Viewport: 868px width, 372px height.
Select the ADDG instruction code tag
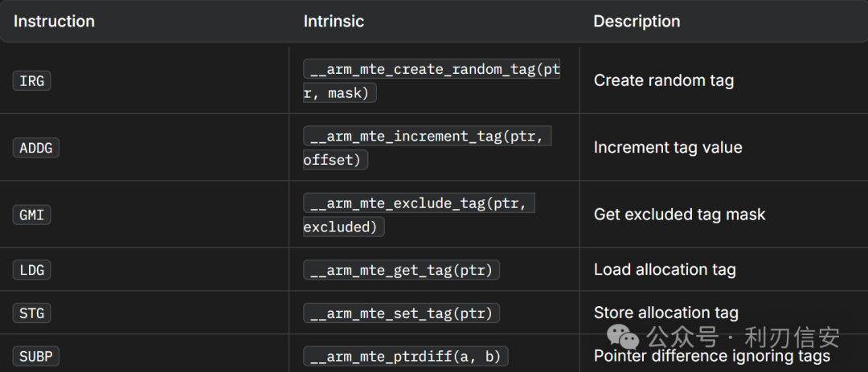tap(36, 148)
